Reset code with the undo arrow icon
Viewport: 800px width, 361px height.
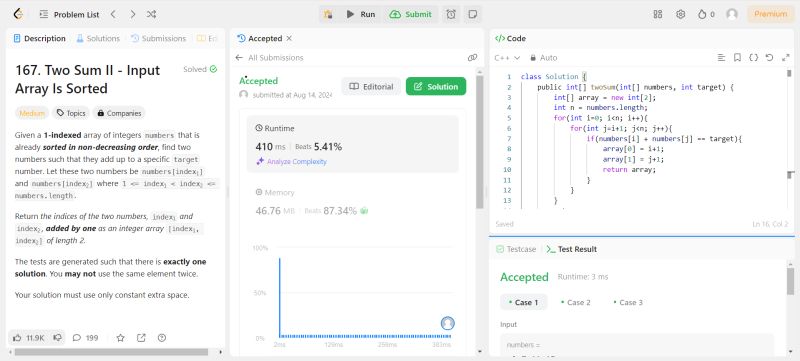(769, 58)
